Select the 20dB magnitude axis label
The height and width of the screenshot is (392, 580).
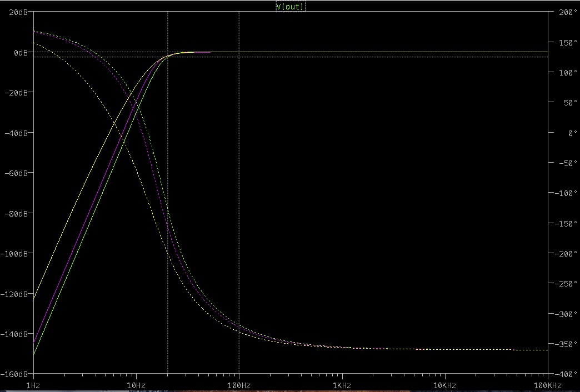(x=18, y=12)
